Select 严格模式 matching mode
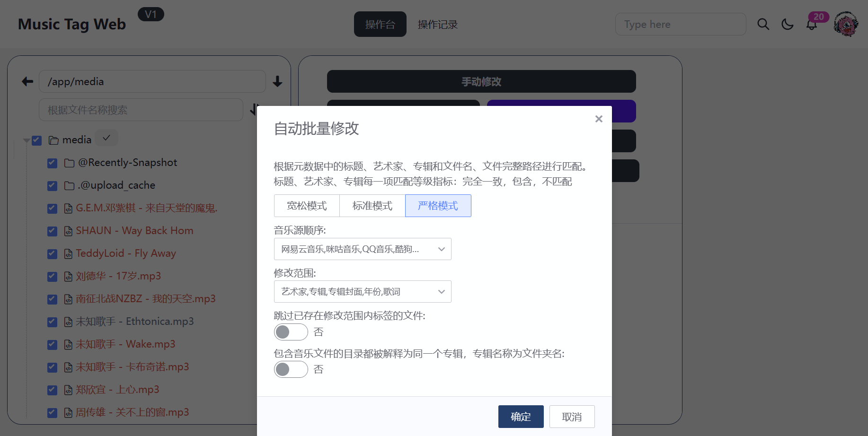The width and height of the screenshot is (868, 436). 438,206
